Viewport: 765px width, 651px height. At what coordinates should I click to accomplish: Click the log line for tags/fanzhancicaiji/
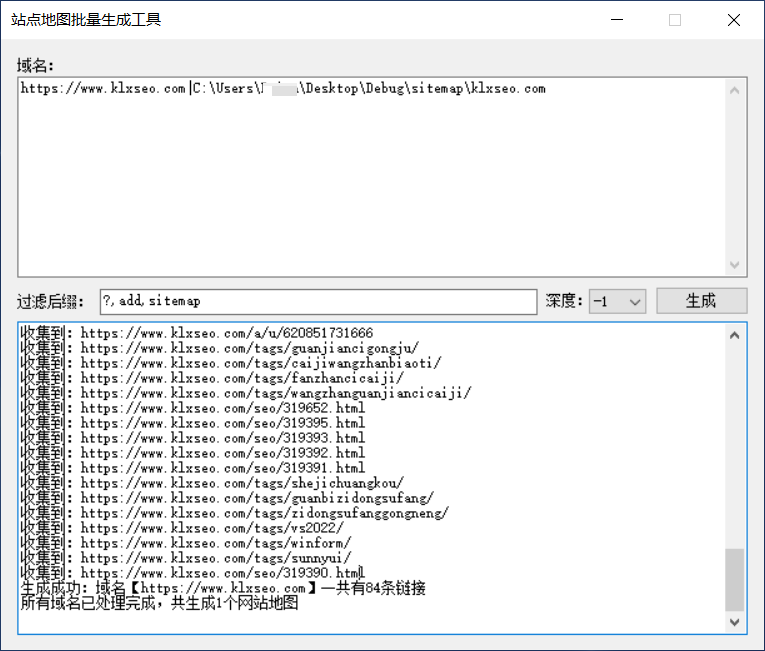point(212,378)
